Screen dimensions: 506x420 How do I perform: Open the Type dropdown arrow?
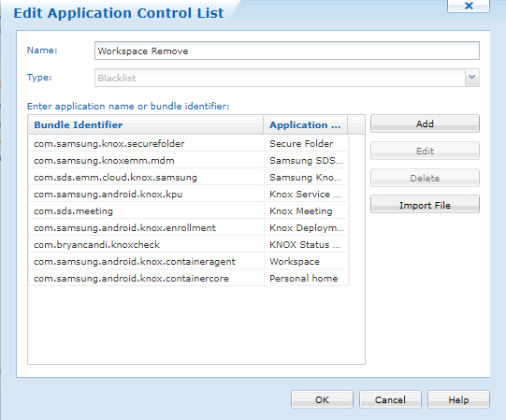coord(472,78)
